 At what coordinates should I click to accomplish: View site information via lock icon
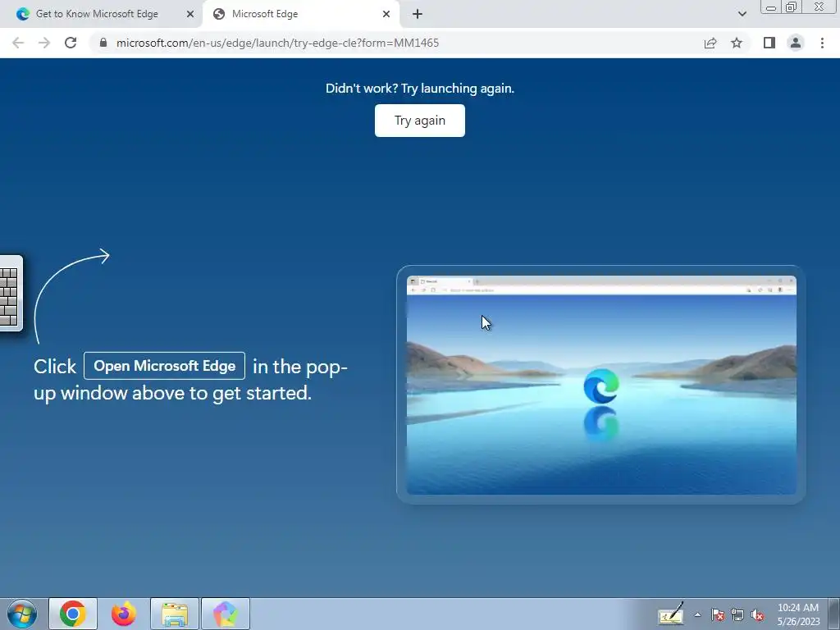(x=103, y=43)
